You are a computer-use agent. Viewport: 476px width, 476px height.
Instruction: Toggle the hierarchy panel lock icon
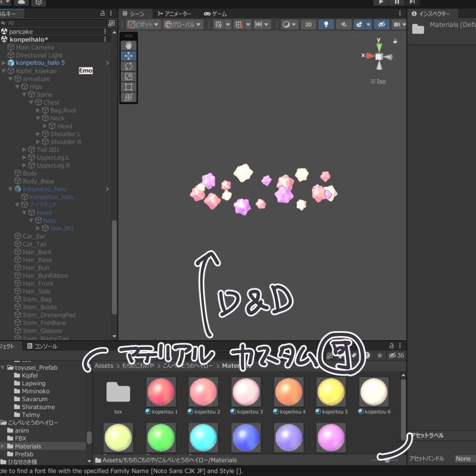point(103,13)
